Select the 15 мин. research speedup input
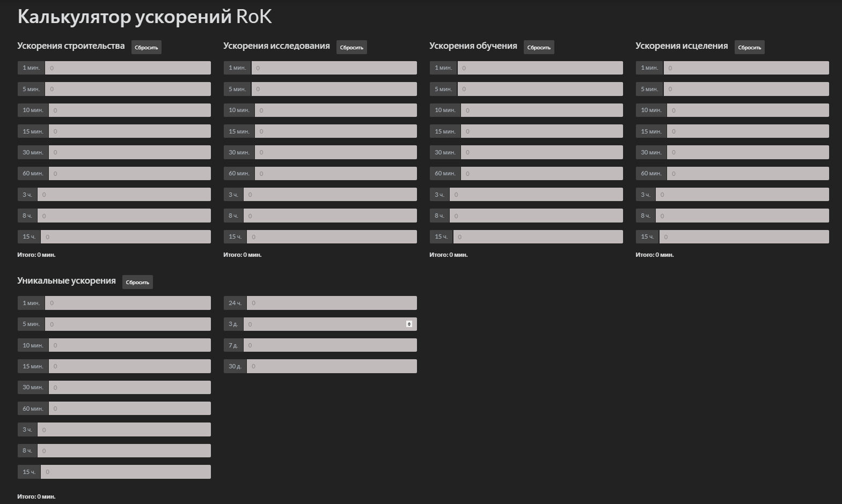This screenshot has width=842, height=504. [336, 131]
